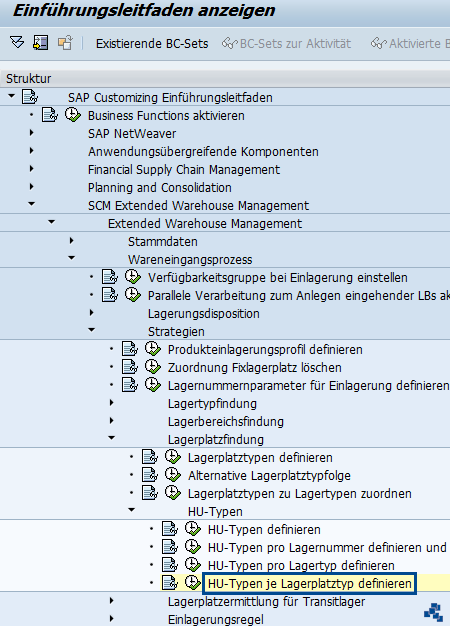Execute clock icon for Alternative Lagerplatztypfolge

(172, 475)
